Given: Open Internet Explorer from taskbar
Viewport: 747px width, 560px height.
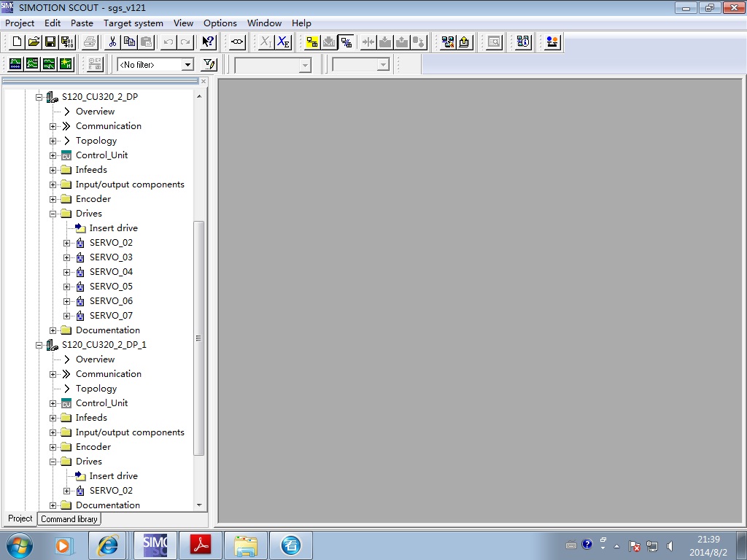Looking at the screenshot, I should point(107,545).
